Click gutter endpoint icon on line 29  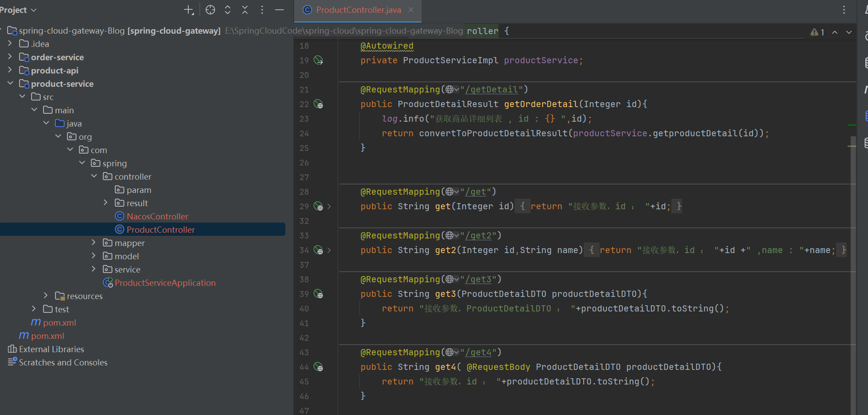[x=318, y=206]
